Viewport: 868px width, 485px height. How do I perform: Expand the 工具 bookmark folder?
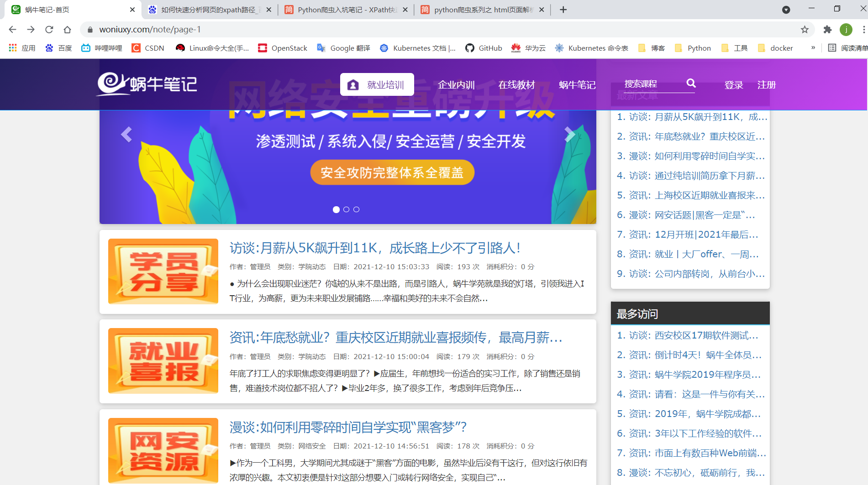point(734,48)
